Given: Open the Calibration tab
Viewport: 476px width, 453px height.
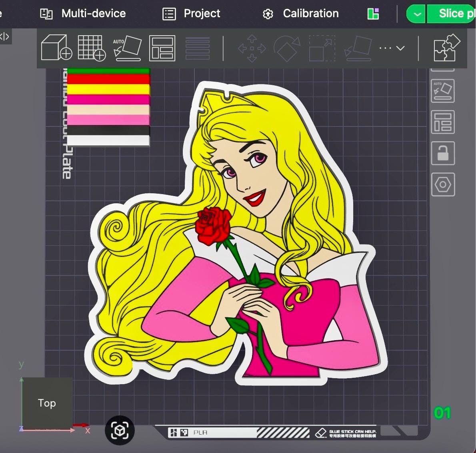Looking at the screenshot, I should pos(300,14).
